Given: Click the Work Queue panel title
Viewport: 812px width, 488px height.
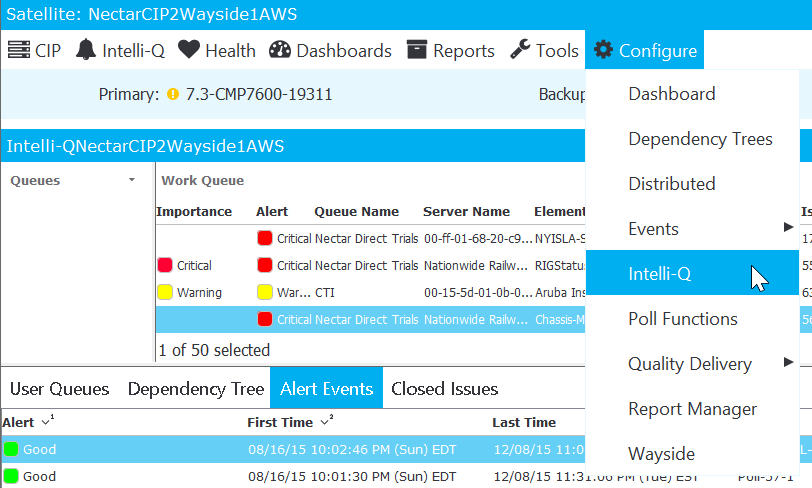Looking at the screenshot, I should click(x=202, y=180).
